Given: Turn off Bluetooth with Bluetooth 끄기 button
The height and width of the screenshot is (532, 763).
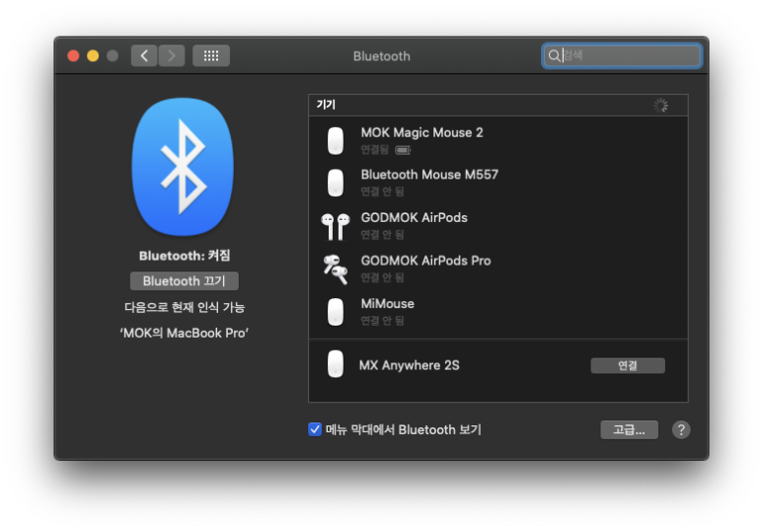Looking at the screenshot, I should tap(185, 281).
